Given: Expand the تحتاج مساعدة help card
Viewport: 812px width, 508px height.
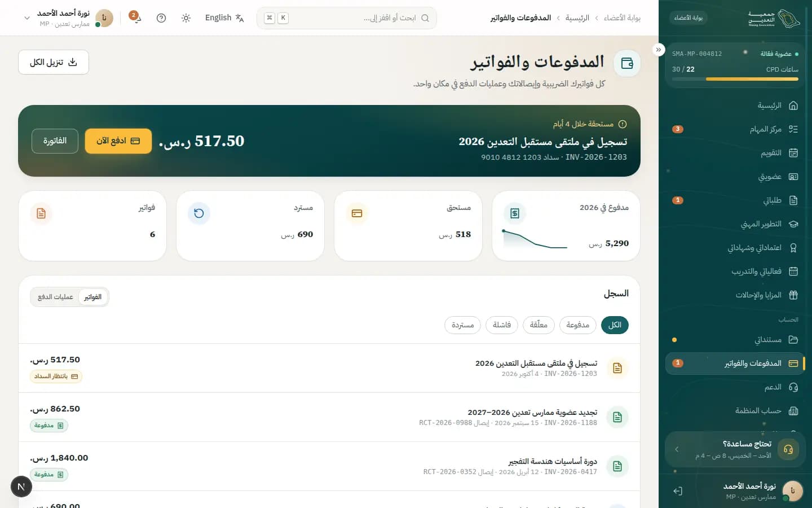Looking at the screenshot, I should coord(735,449).
